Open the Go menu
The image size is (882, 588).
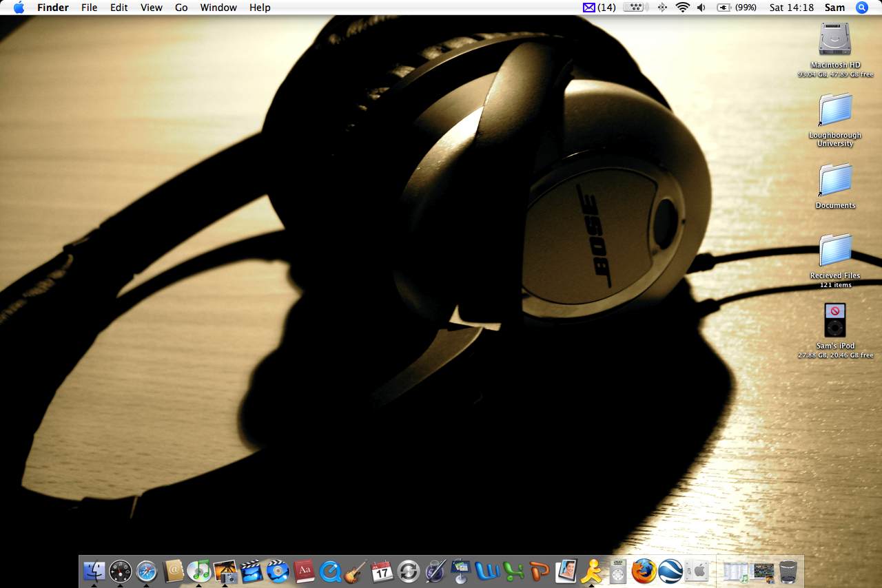click(x=181, y=8)
